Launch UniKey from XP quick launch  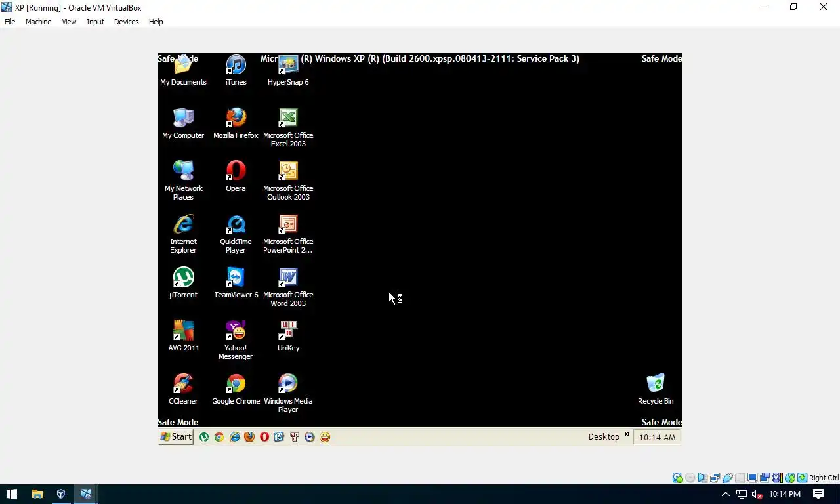pos(295,437)
